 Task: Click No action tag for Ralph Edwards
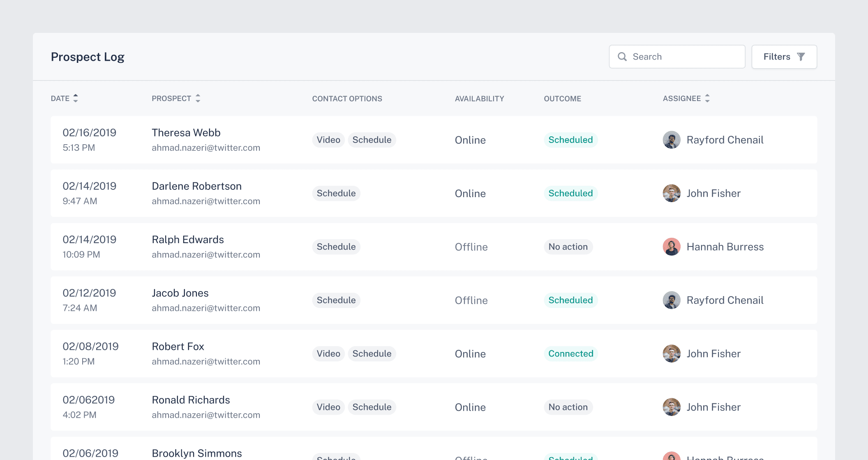coord(568,247)
